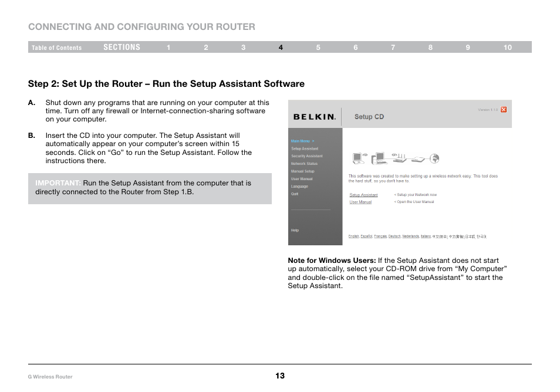Open Language in the sidebar menu

pyautogui.click(x=299, y=187)
